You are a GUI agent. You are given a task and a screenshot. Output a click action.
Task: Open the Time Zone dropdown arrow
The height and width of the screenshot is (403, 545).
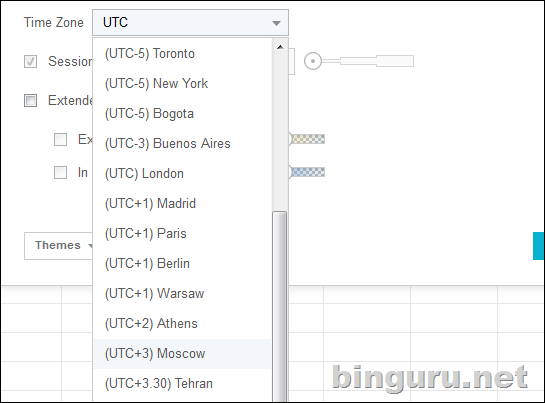coord(276,23)
